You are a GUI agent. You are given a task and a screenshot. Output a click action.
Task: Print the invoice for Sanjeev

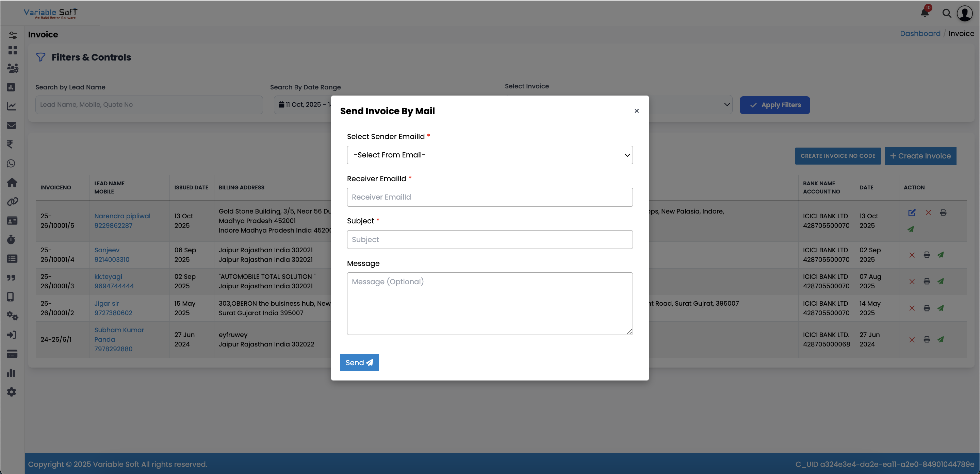(927, 255)
